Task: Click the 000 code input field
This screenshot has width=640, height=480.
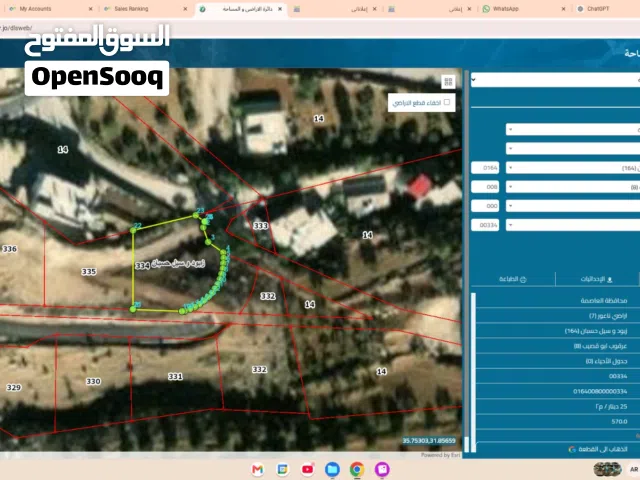Action: 485,206
